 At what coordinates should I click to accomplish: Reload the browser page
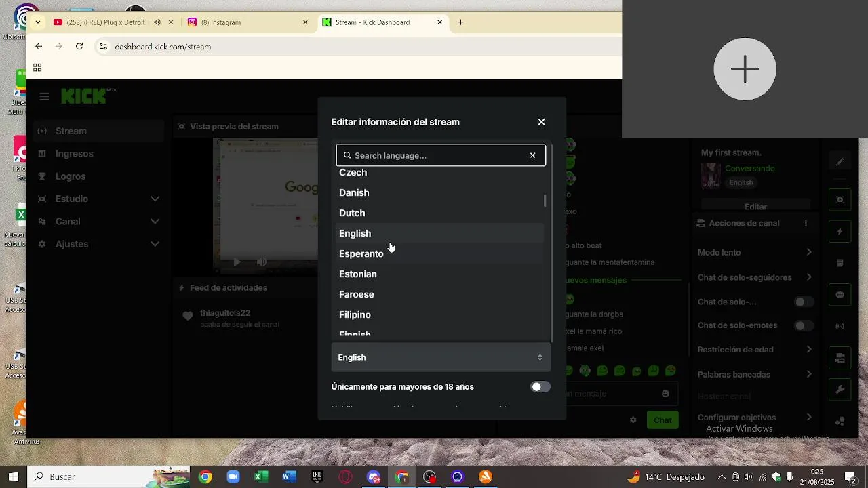tap(79, 47)
